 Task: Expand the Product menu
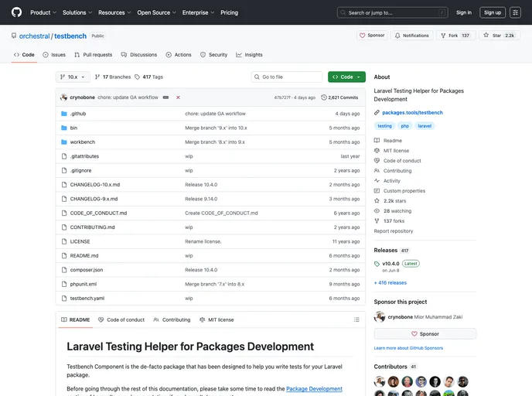(43, 12)
